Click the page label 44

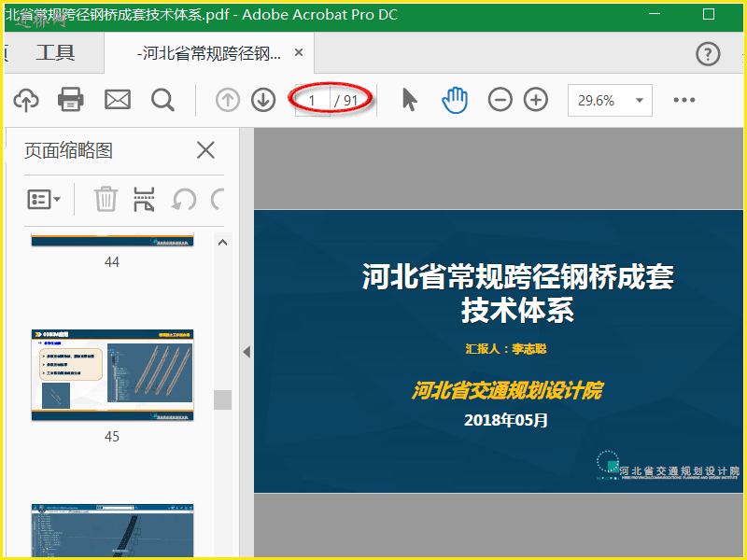click(x=112, y=262)
